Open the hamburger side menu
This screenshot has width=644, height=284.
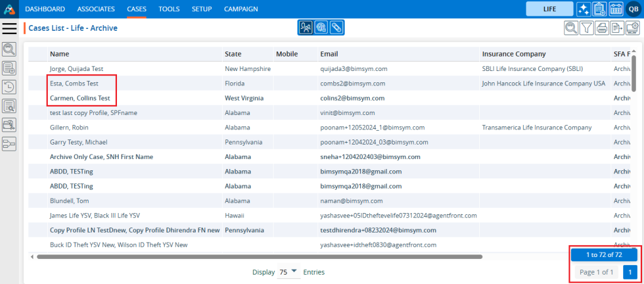click(x=9, y=28)
